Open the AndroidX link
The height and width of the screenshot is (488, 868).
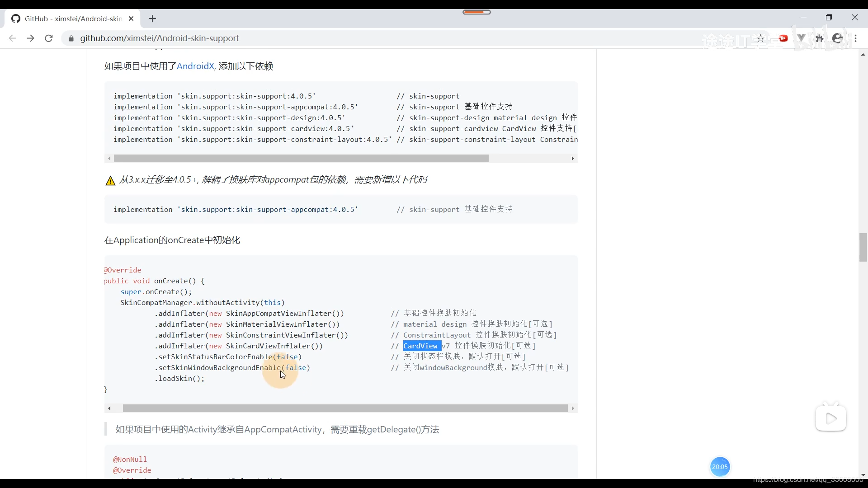click(x=195, y=66)
